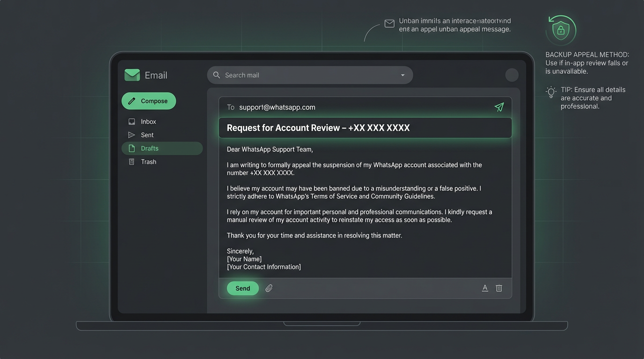Click the pencil icon on Compose
Viewport: 644px width, 359px height.
132,101
